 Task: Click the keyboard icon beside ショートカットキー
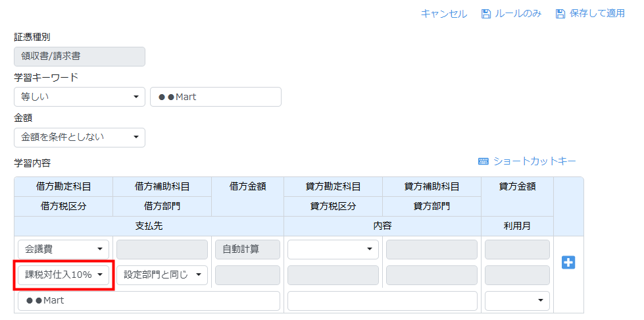[483, 161]
